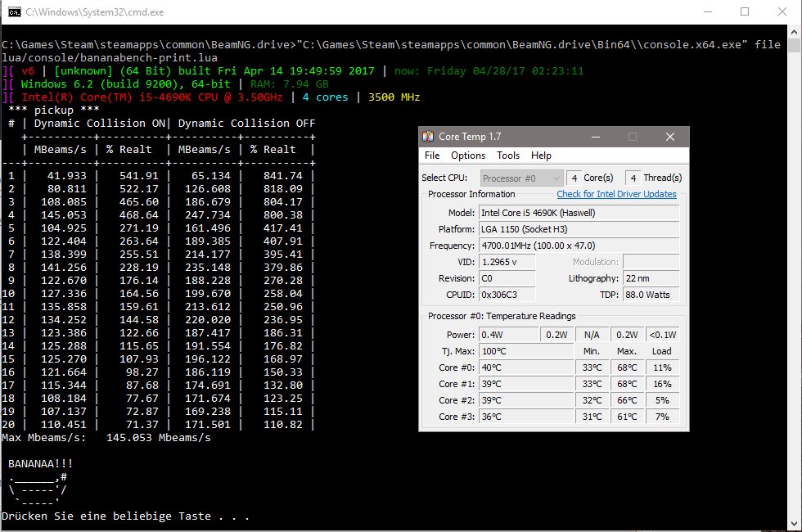The width and height of the screenshot is (802, 532).
Task: Click the 3500 MHz text in console
Action: click(394, 97)
